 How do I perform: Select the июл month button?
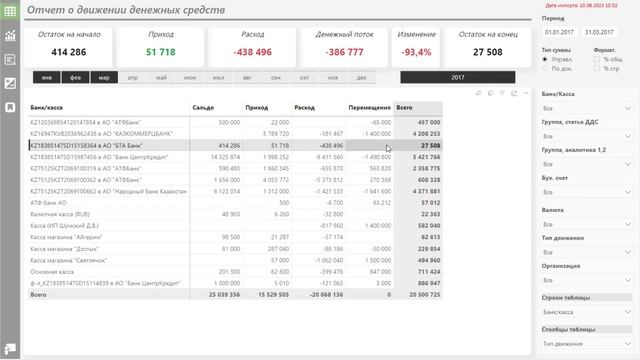[x=218, y=77]
